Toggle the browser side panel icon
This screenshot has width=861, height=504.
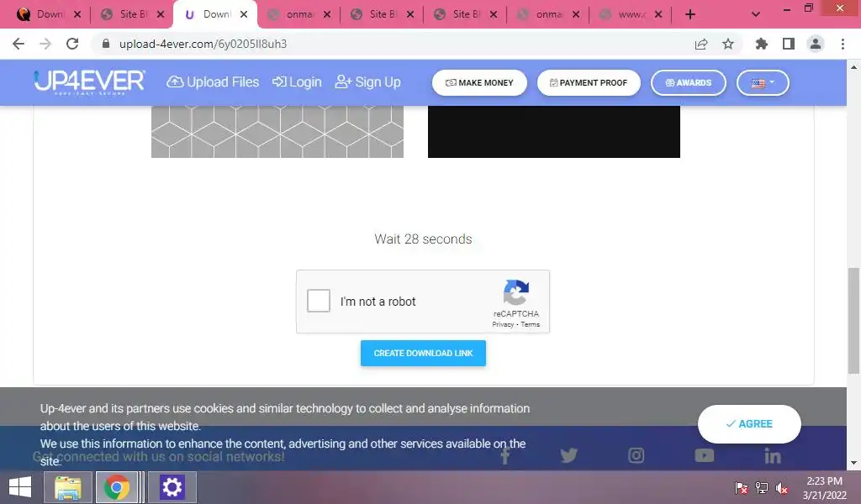click(x=789, y=44)
